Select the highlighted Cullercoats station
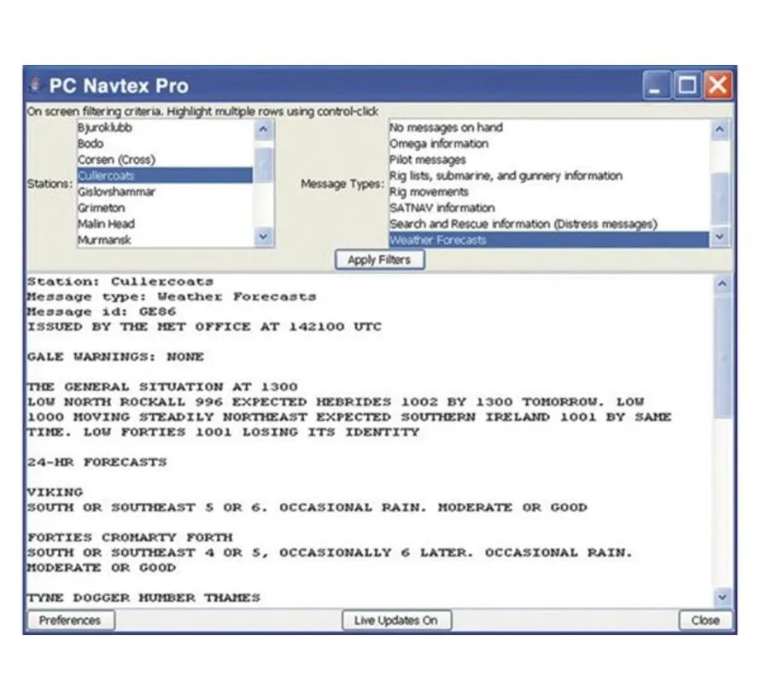 pyautogui.click(x=165, y=175)
